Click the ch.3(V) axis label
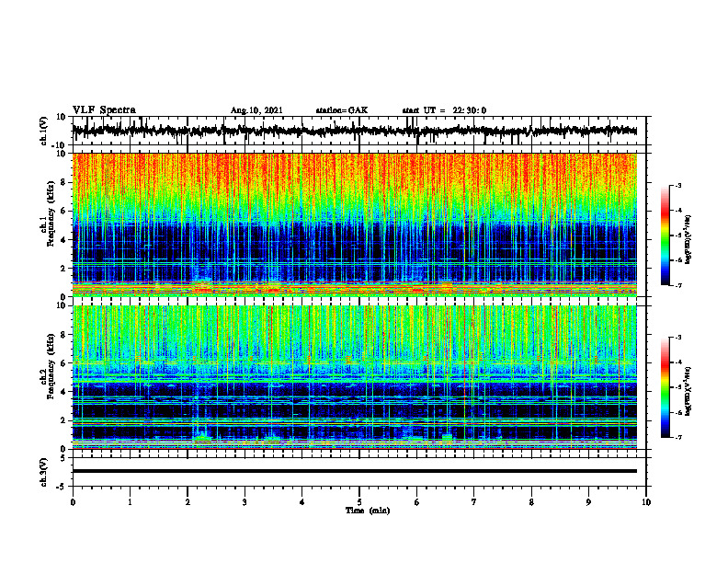The height and width of the screenshot is (563, 728). [43, 473]
